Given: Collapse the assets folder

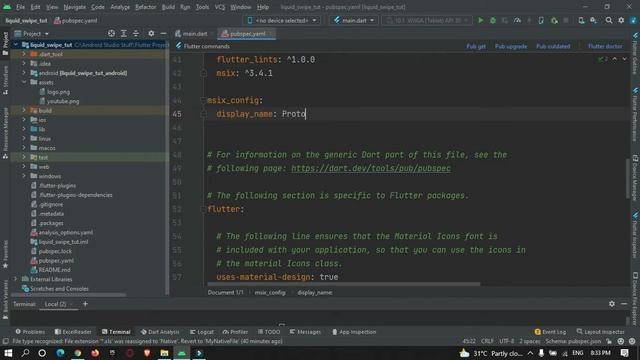Looking at the screenshot, I should tap(24, 82).
